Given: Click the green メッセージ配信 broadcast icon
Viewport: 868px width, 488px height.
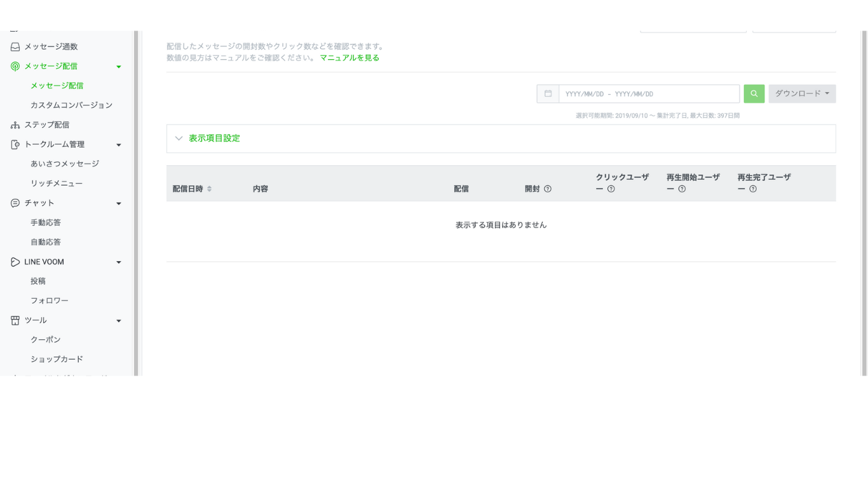Looking at the screenshot, I should pos(15,66).
